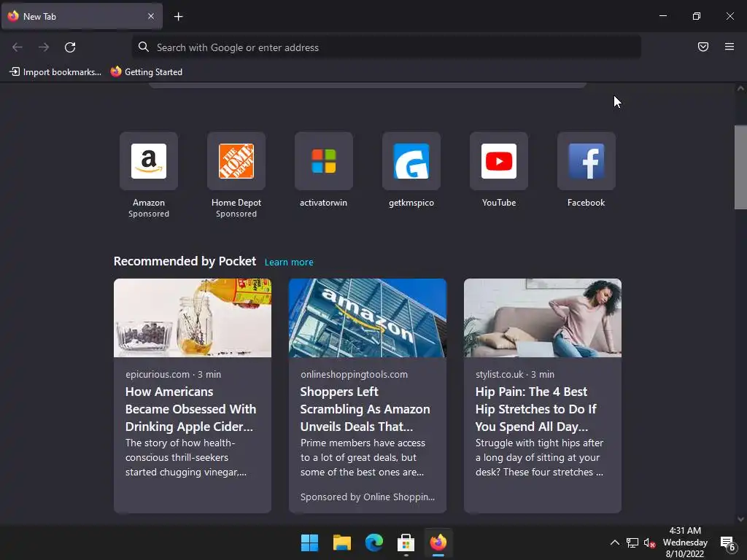Image resolution: width=747 pixels, height=560 pixels.
Task: Click the stylist.co.uk source text
Action: [499, 374]
